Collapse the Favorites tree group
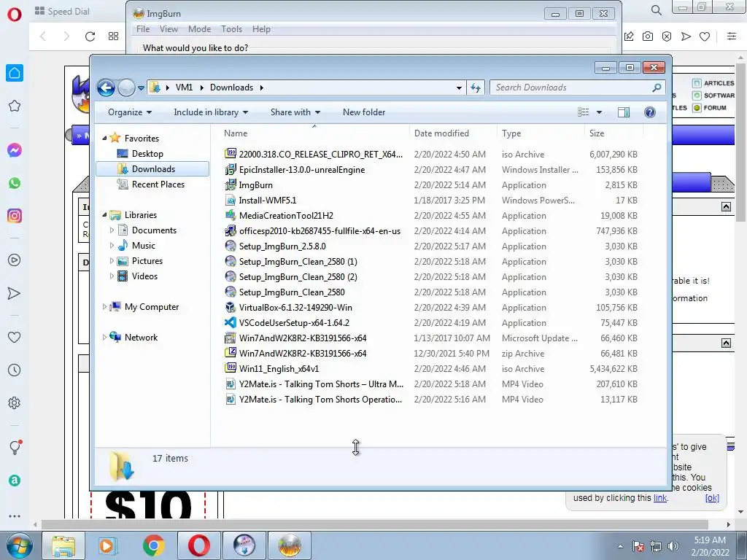 (x=104, y=139)
